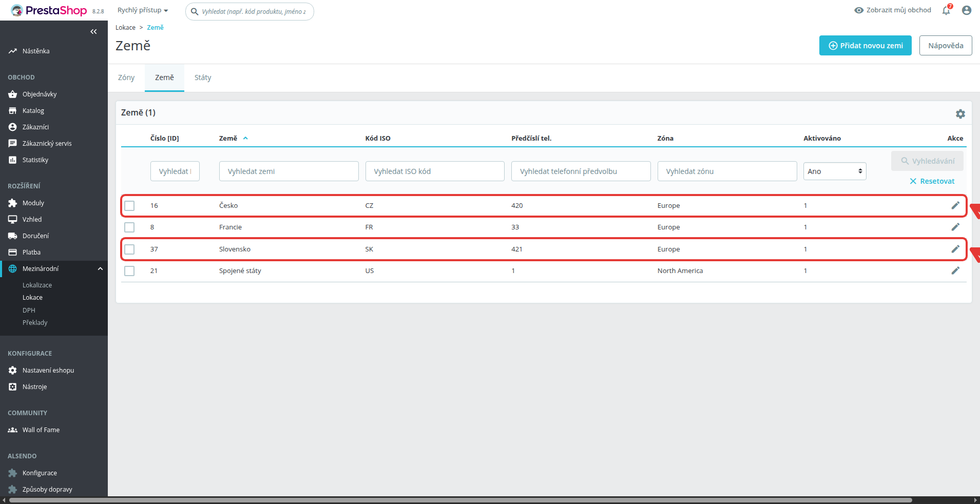Open Rychlý přístup dropdown
The height and width of the screenshot is (504, 980).
coord(143,10)
